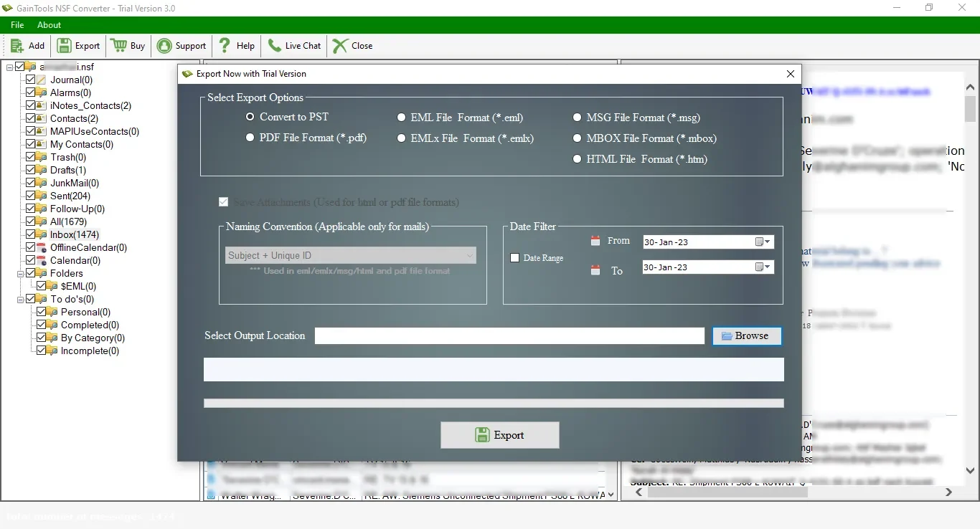Screen dimensions: 980x529
Task: Click the Help question mark icon
Action: pos(225,46)
